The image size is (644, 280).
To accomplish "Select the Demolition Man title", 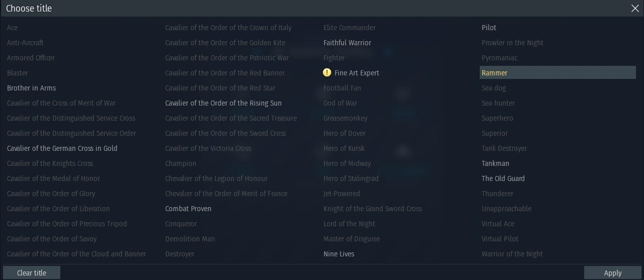I will pyautogui.click(x=190, y=239).
